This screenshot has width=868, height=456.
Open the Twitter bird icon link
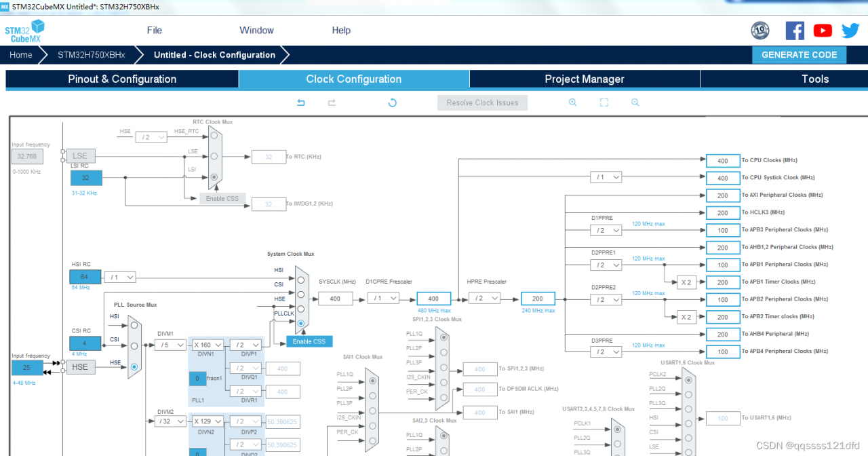pos(850,31)
